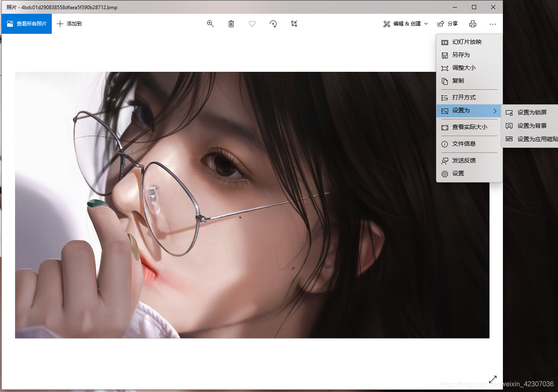Click the zoom magnifier icon
The height and width of the screenshot is (392, 558).
pos(211,24)
